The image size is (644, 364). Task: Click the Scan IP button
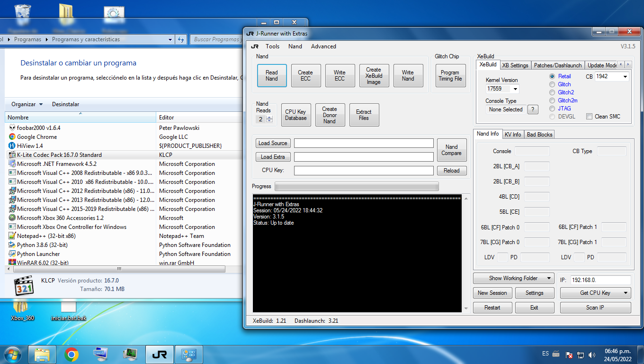[x=595, y=308]
